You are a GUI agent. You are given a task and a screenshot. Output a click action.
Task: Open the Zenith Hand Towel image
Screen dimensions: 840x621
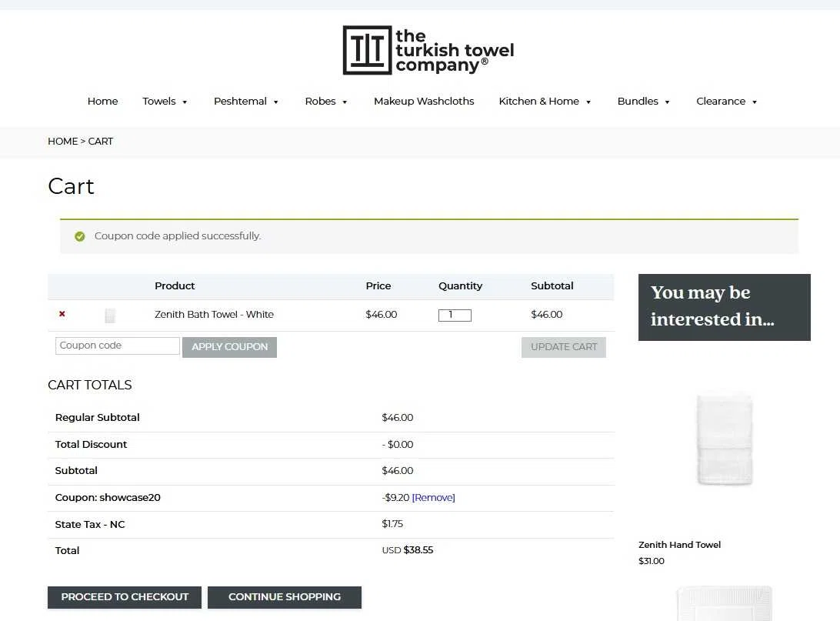[x=725, y=439]
